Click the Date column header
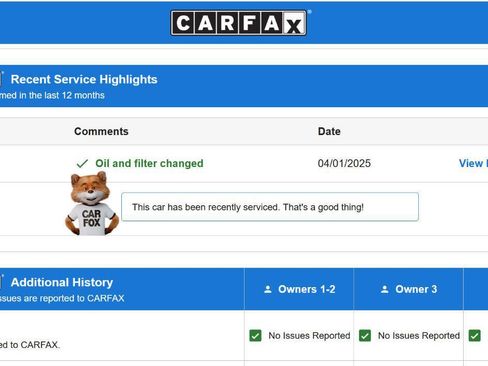The width and height of the screenshot is (488, 366). 329,131
